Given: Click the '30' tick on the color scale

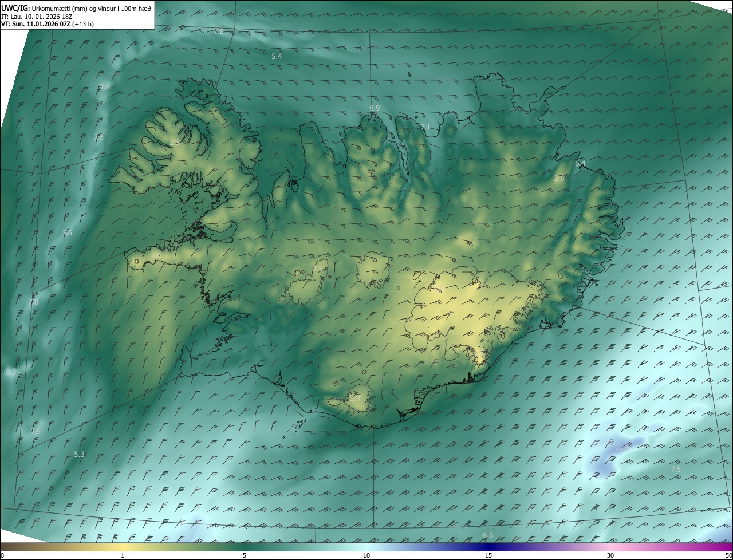Looking at the screenshot, I should click(x=610, y=555).
